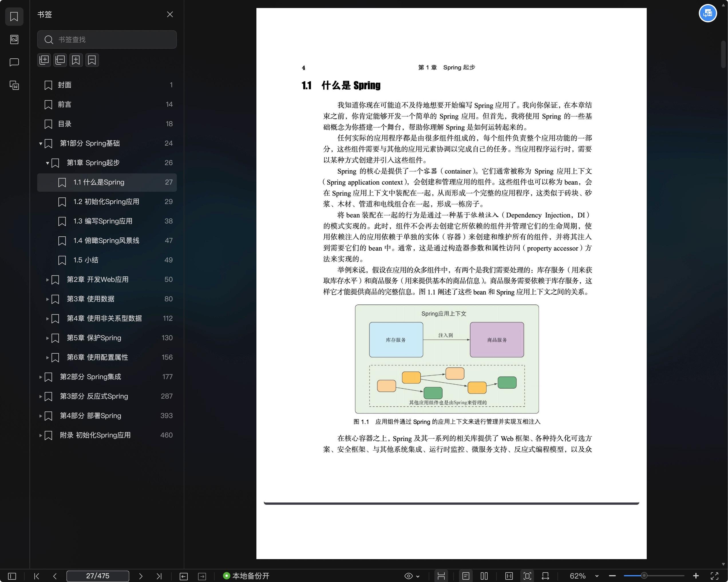Select actual size zoom icon

coord(509,576)
